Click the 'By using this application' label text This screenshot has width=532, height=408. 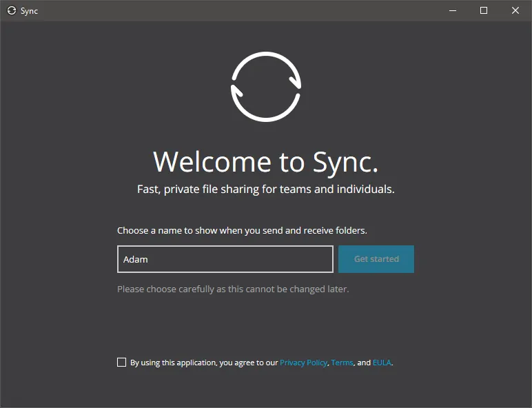(204, 363)
